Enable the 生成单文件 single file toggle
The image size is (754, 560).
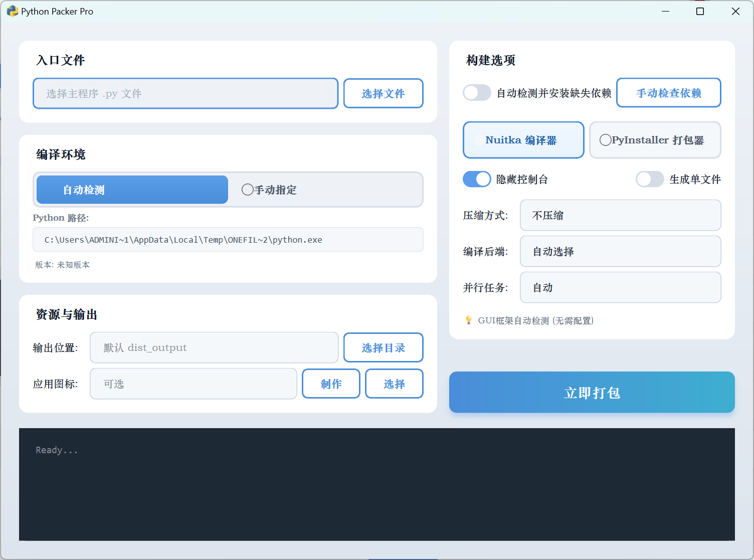coord(650,179)
